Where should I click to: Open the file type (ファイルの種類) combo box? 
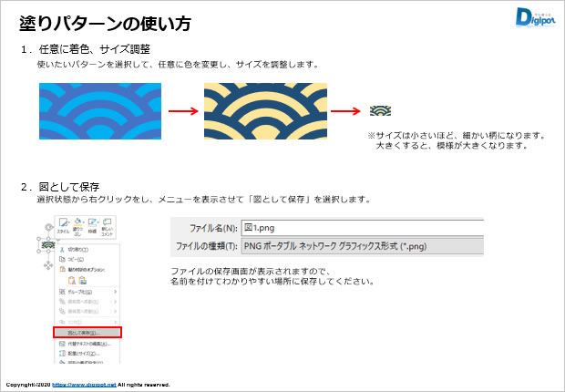coord(362,247)
